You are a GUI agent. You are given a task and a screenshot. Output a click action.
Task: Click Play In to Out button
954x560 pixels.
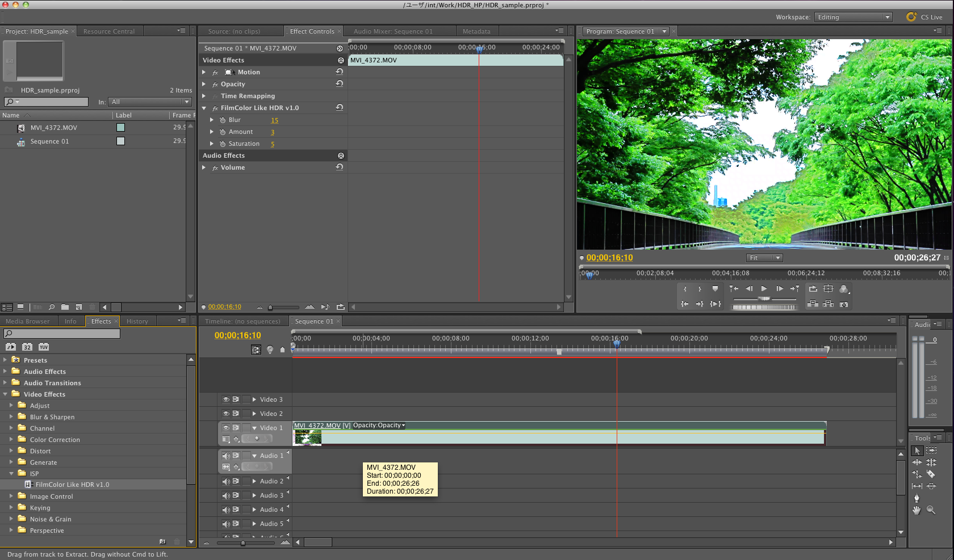(x=715, y=304)
